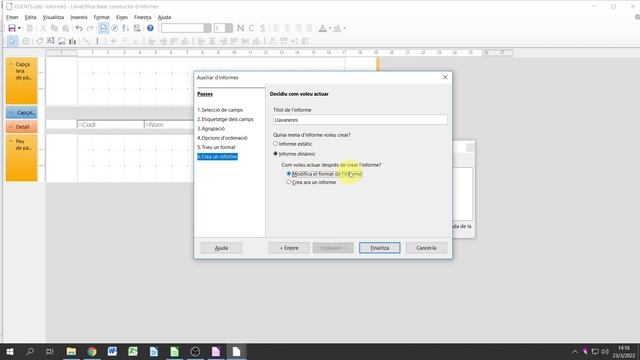Open the Windows Start menu

pos(10,351)
